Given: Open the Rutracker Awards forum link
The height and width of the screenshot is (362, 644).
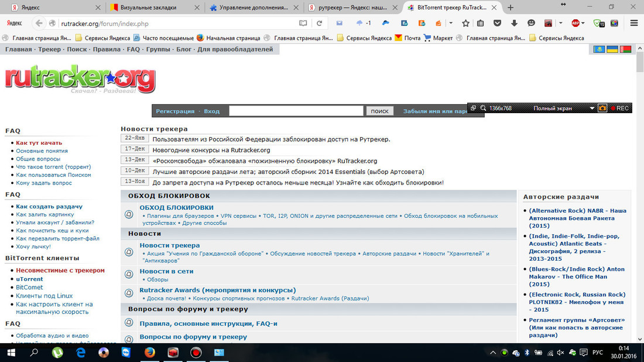Looking at the screenshot, I should [218, 290].
